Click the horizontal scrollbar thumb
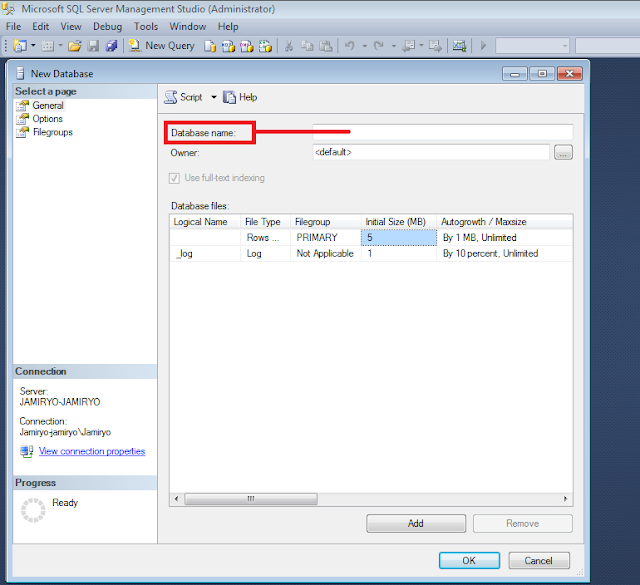 pyautogui.click(x=251, y=499)
